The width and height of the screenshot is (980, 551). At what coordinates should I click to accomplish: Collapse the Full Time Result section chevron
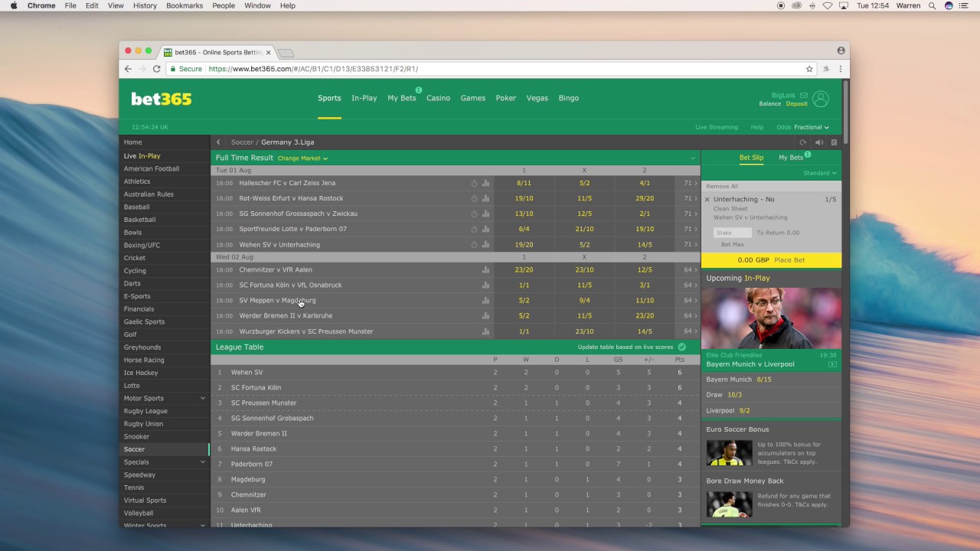point(692,158)
